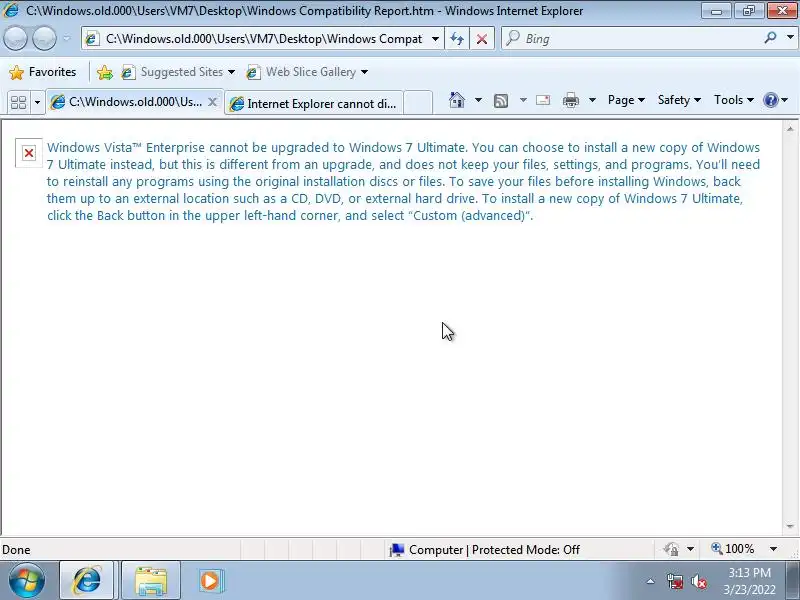Click the Forward navigation button

coord(44,38)
